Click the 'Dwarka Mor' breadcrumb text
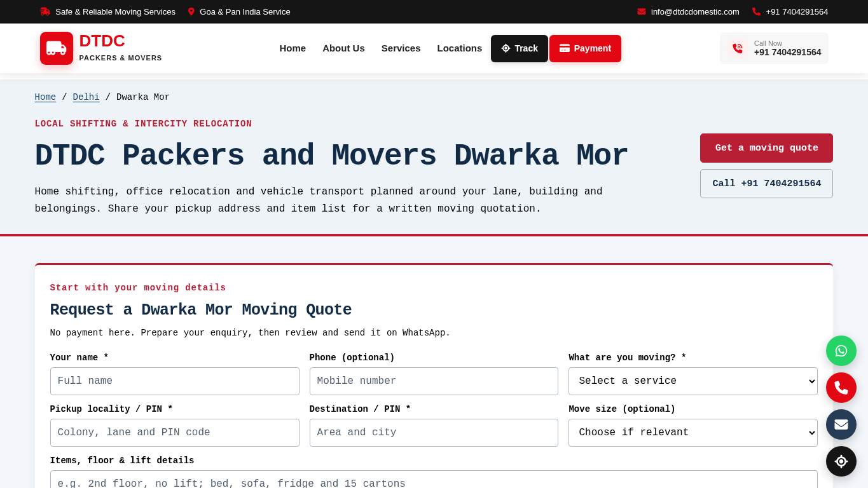 point(143,97)
